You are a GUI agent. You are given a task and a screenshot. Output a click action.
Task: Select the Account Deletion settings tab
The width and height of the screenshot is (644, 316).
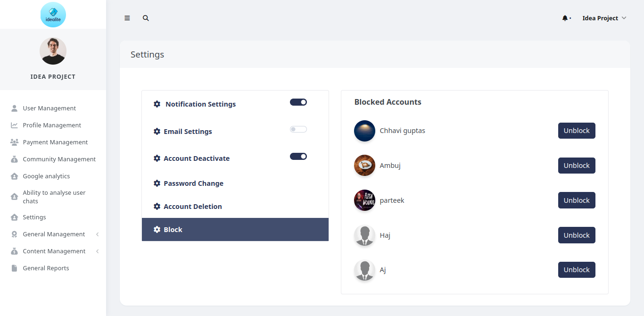pos(192,207)
